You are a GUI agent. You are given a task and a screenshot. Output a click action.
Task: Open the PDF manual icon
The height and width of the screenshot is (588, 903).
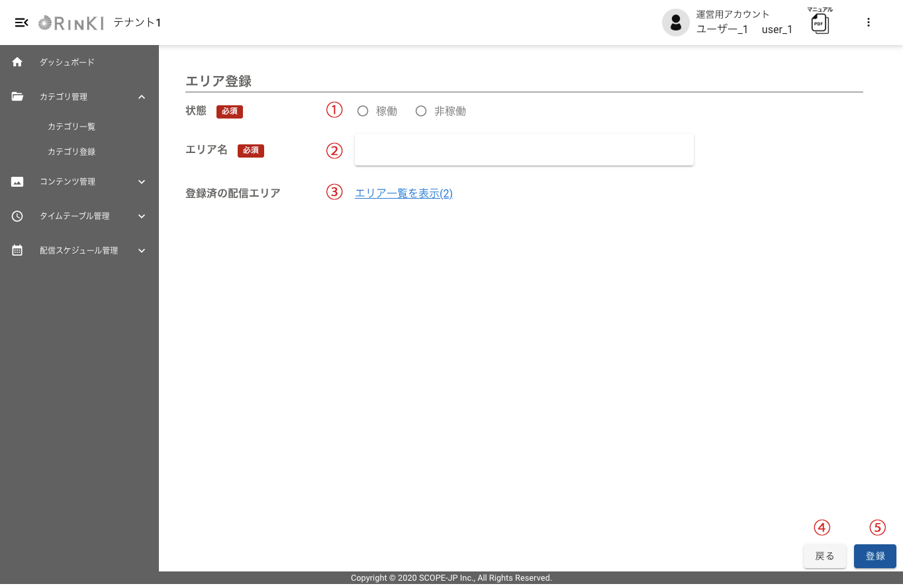820,23
